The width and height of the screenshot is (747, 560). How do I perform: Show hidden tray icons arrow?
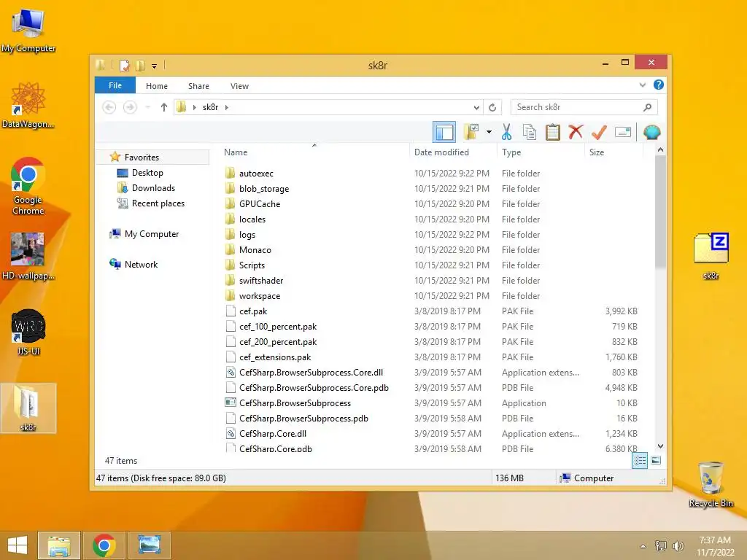[643, 545]
